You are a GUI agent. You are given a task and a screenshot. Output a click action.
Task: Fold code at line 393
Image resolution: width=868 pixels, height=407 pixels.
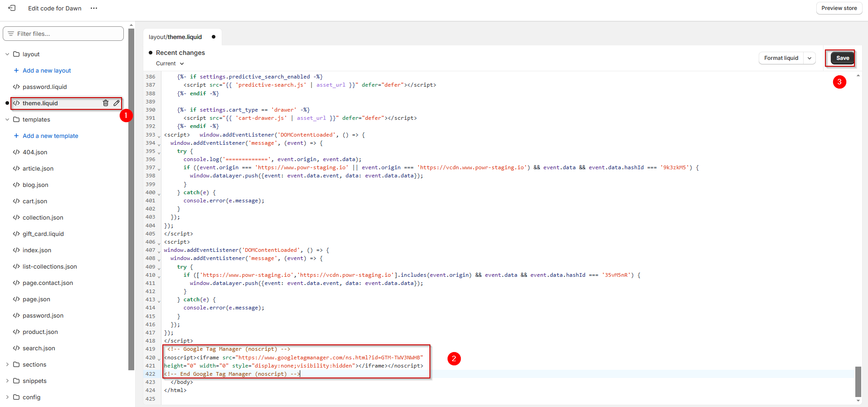click(159, 136)
